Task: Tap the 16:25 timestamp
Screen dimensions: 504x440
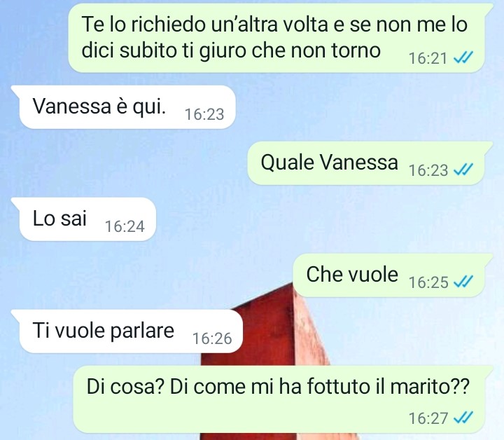Action: point(428,282)
